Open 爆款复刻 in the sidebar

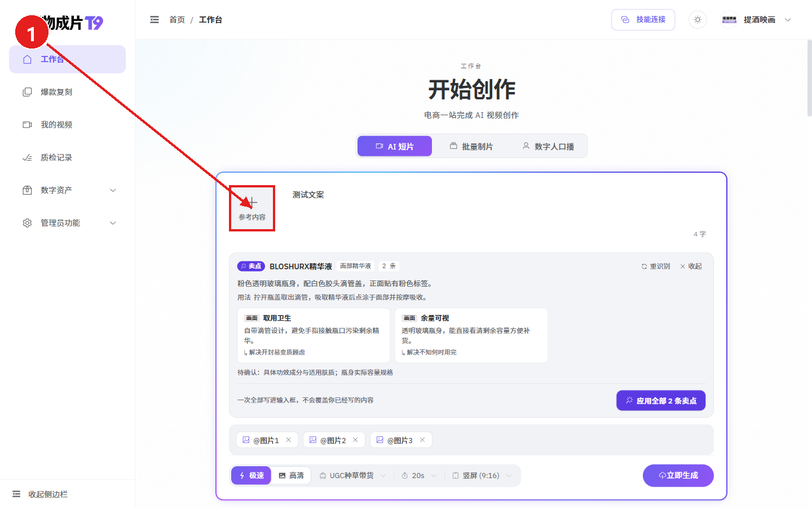click(x=67, y=92)
